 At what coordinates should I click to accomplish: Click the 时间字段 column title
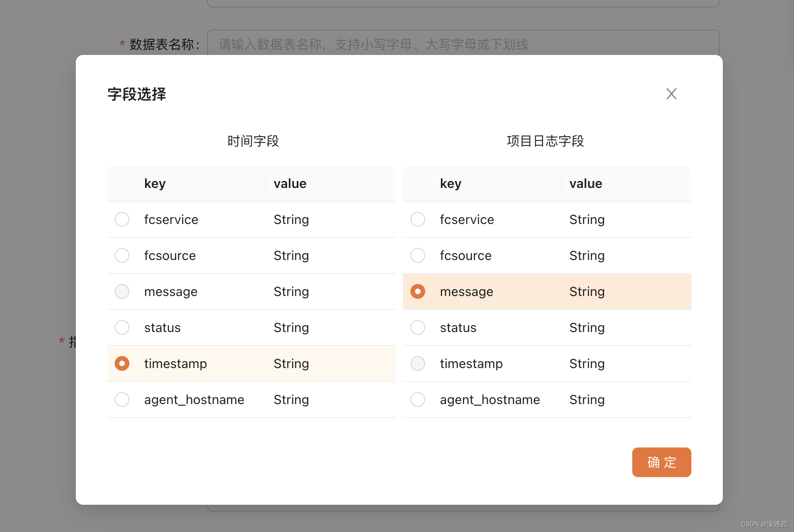253,141
